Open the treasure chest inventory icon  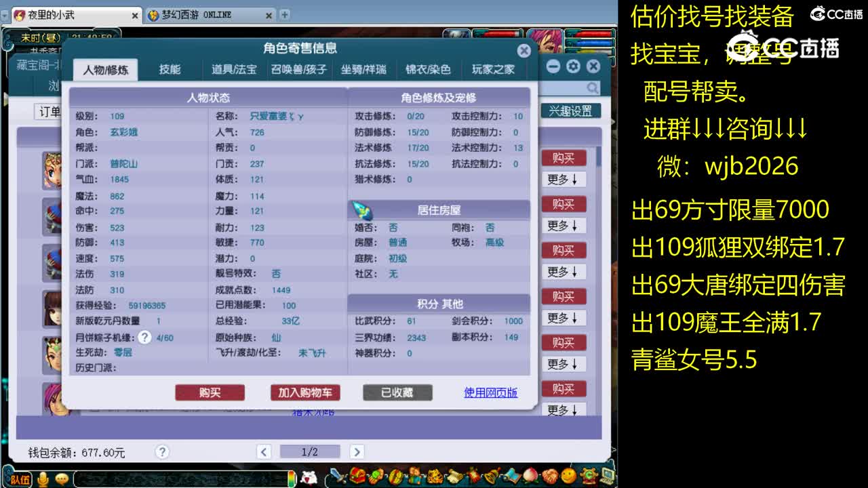point(357,476)
